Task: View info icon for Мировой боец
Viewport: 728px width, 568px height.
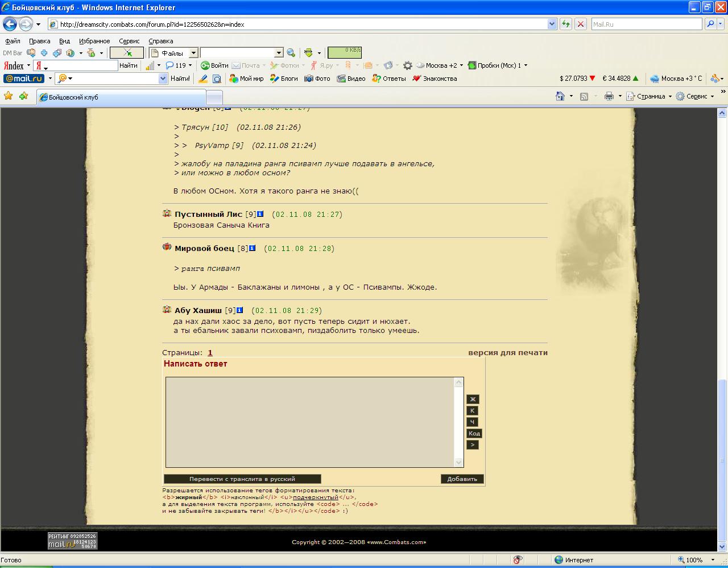Action: coord(252,248)
